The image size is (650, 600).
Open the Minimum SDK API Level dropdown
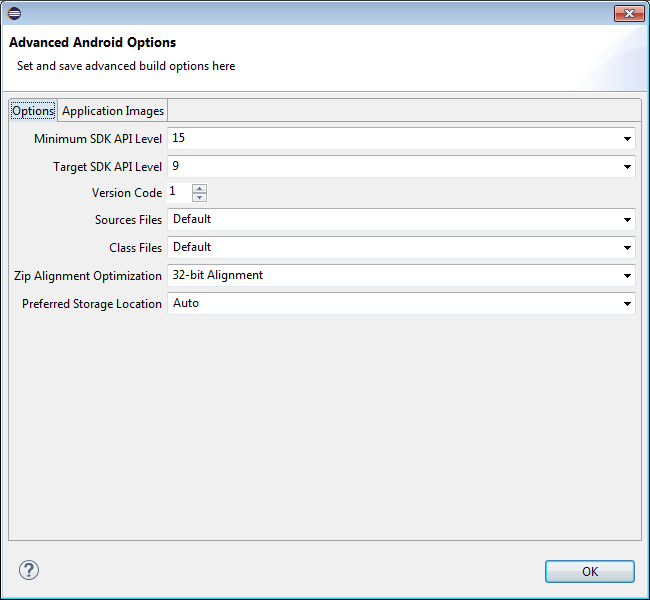(x=401, y=138)
